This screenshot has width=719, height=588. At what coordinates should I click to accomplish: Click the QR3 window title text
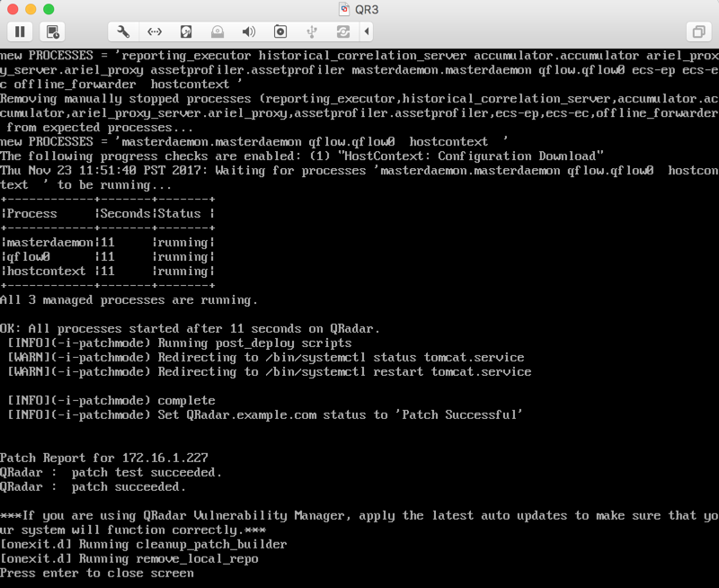tap(367, 9)
